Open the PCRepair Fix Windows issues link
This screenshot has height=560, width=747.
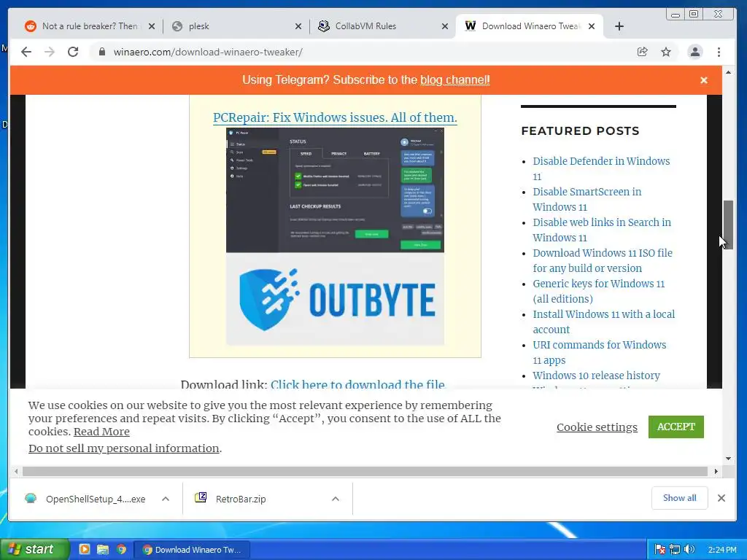[335, 117]
